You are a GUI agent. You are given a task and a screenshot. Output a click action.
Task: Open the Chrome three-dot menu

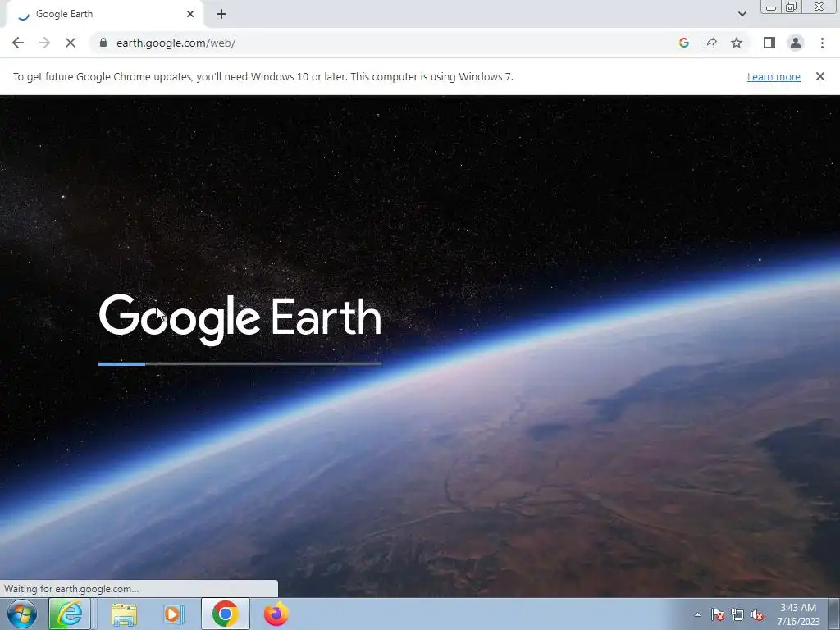pos(822,43)
